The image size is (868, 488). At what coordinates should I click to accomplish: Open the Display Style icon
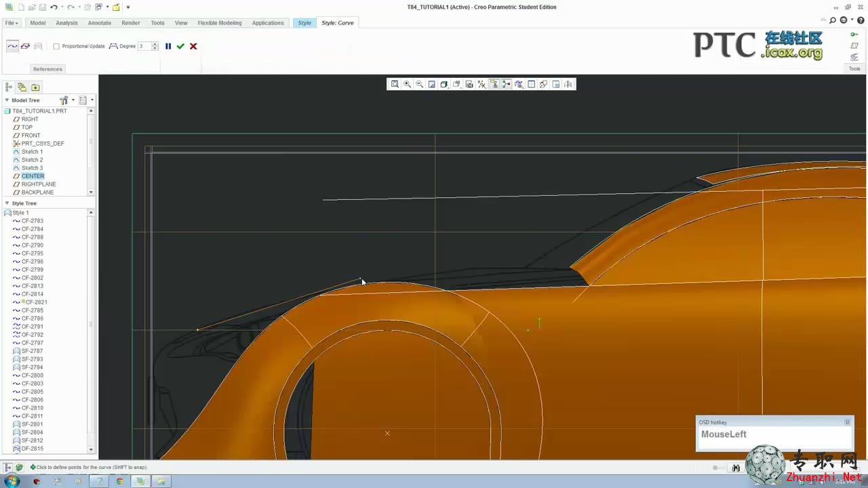pos(444,84)
